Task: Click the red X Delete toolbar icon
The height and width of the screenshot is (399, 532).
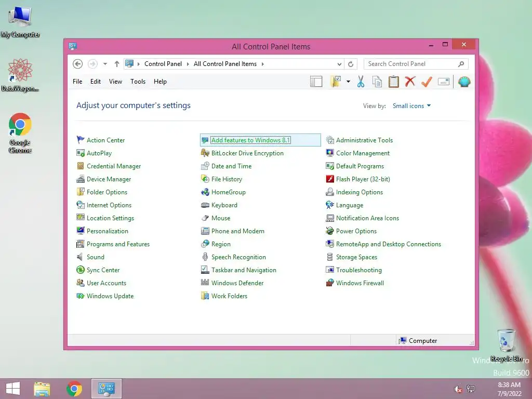Action: 410,82
